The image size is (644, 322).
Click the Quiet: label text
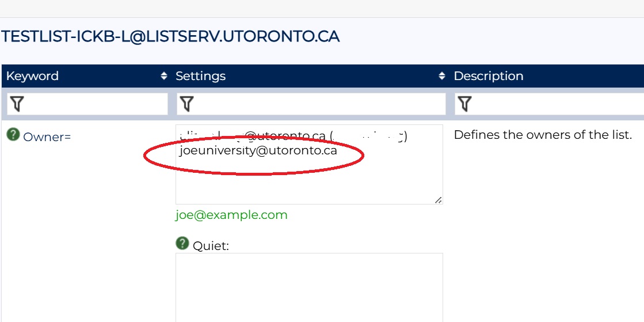point(211,246)
